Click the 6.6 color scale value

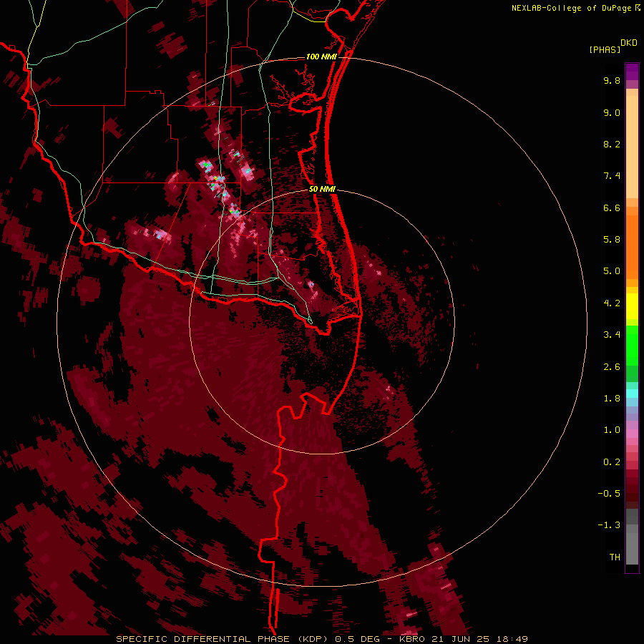[612, 208]
